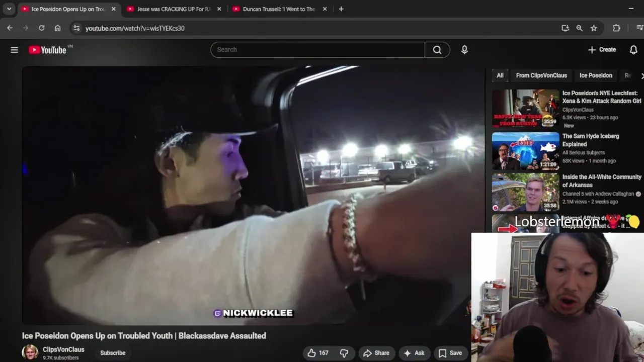Open Ice Poseidon's NYE Leechfest thumbnail
644x362 pixels.
[x=525, y=108]
